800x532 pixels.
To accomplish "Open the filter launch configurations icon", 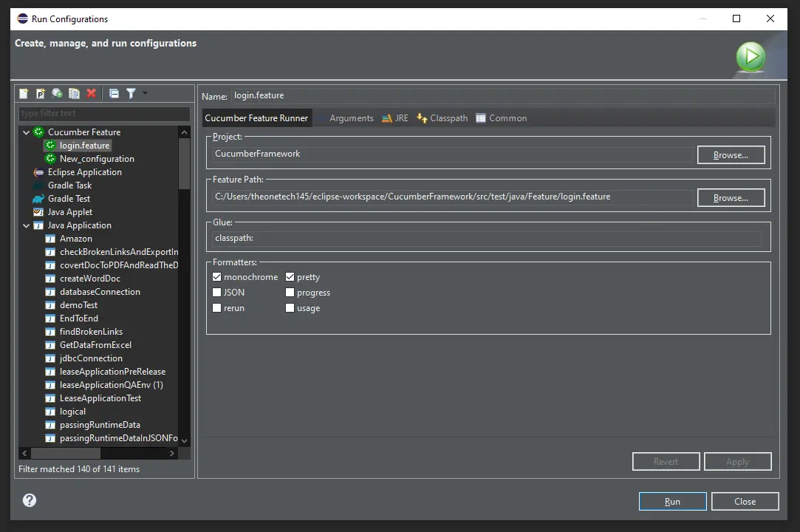I will pos(131,93).
